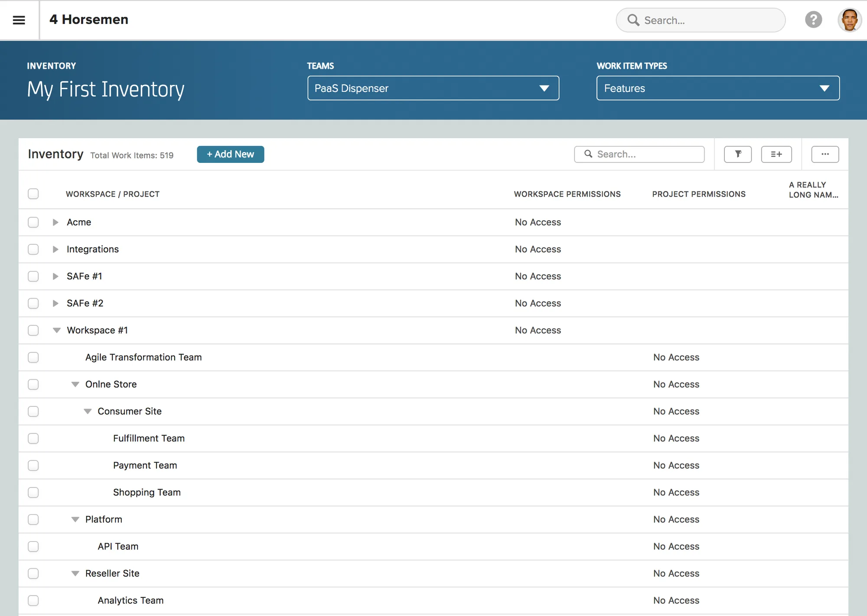Select the Shopping Team project name
This screenshot has width=867, height=616.
[x=147, y=493]
